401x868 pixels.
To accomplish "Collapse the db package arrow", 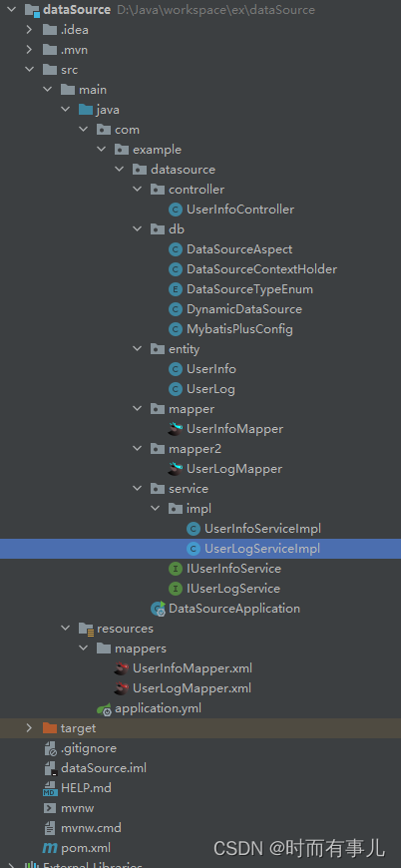I will click(138, 229).
